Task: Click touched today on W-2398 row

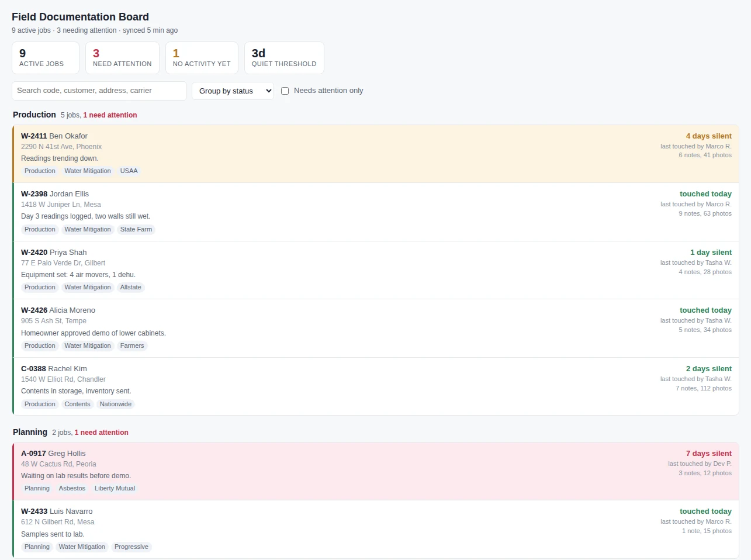Action: pos(705,194)
